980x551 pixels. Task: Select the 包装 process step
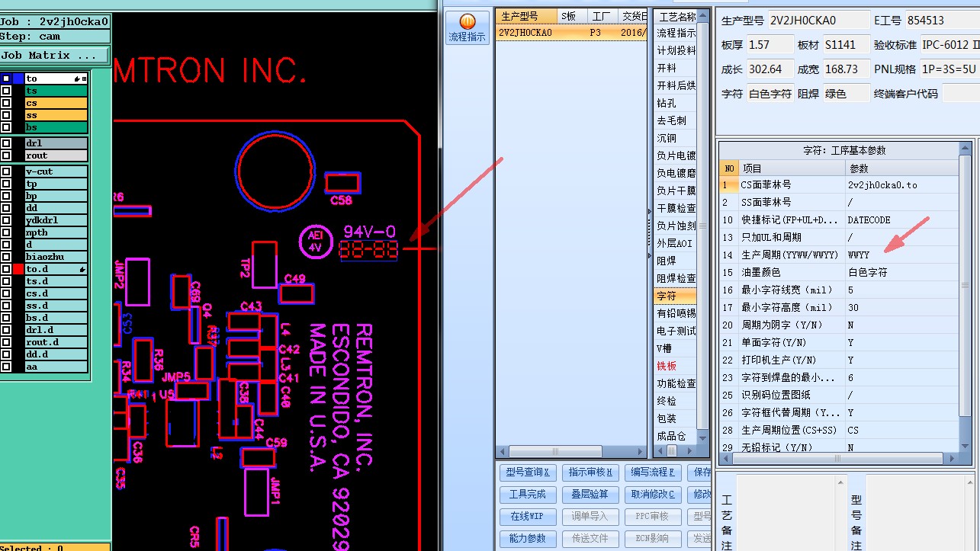coord(676,418)
